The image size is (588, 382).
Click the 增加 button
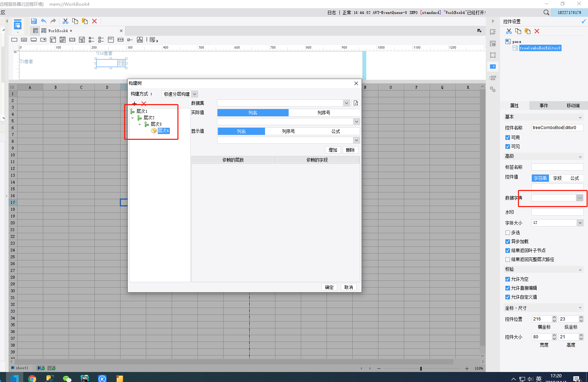(333, 150)
